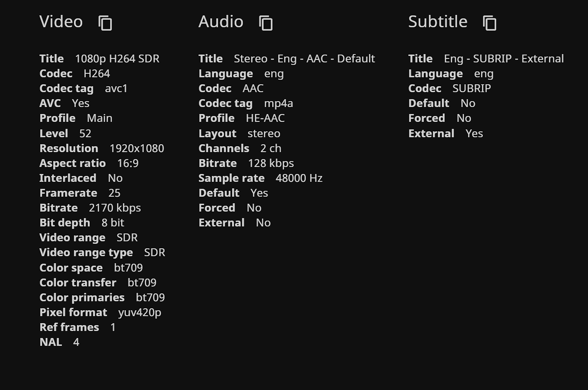The height and width of the screenshot is (390, 588).
Task: Click the video Codec tag value avc1
Action: [116, 88]
